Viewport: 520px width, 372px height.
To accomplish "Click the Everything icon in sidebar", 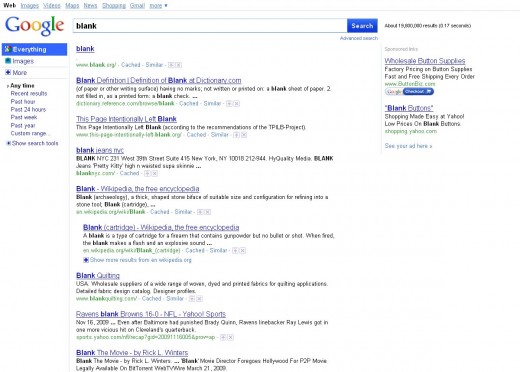I will point(8,49).
